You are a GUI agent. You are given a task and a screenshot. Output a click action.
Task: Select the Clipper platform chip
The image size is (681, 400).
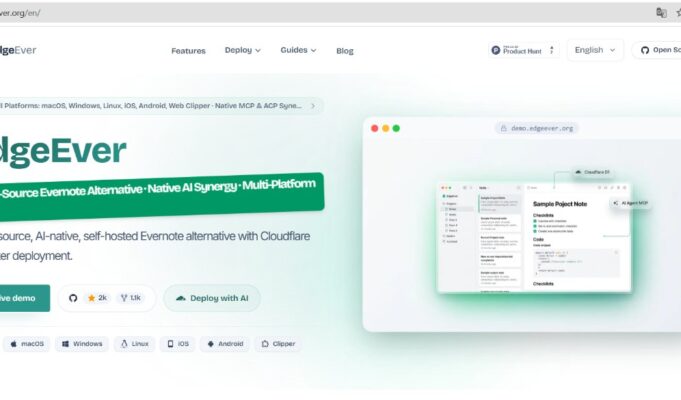click(278, 344)
